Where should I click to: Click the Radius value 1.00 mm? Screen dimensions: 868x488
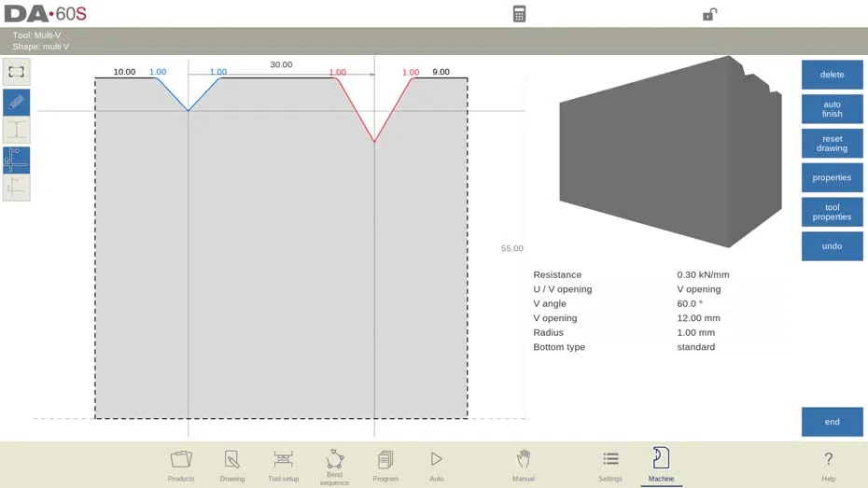coord(695,332)
